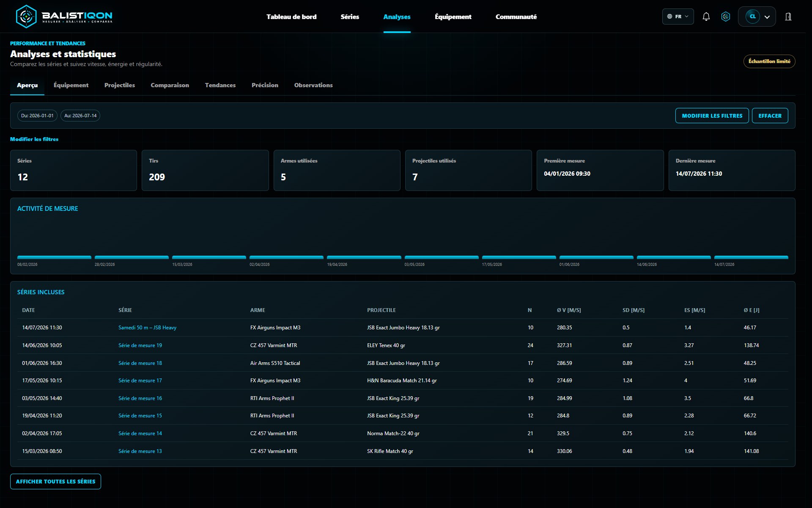Switch to the Tendances tab
812x508 pixels.
point(220,85)
